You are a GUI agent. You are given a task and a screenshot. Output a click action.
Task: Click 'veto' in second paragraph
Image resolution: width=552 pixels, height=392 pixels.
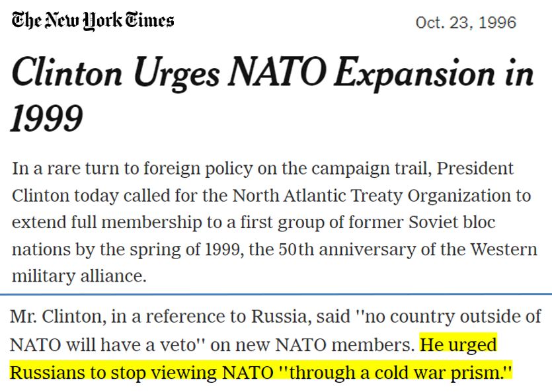click(x=178, y=344)
